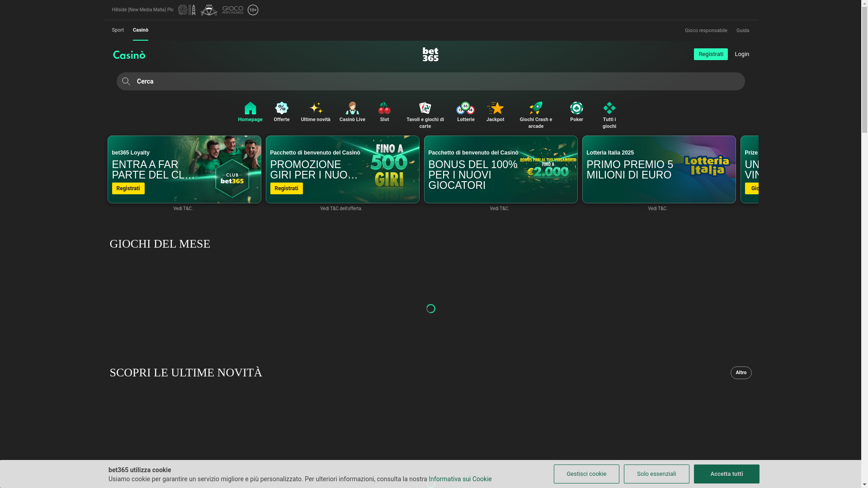This screenshot has height=488, width=868.
Task: Open the Lotteria Italia 2025 banner
Action: (x=659, y=169)
